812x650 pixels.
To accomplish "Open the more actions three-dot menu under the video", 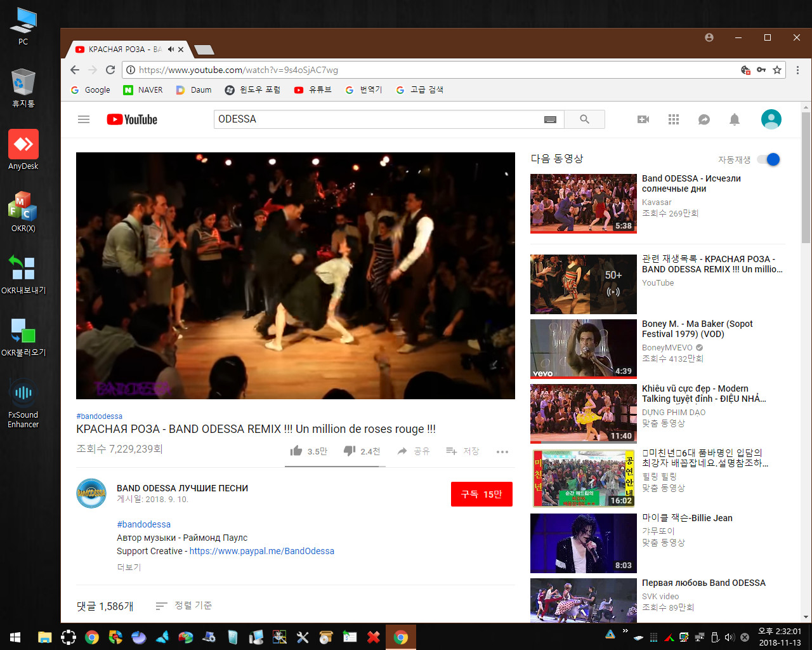I will (502, 452).
